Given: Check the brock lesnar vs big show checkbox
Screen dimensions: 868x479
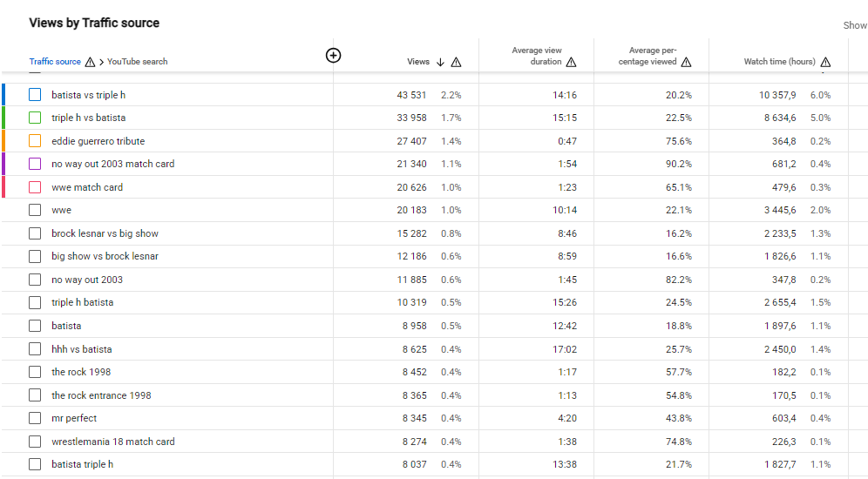Looking at the screenshot, I should 35,233.
